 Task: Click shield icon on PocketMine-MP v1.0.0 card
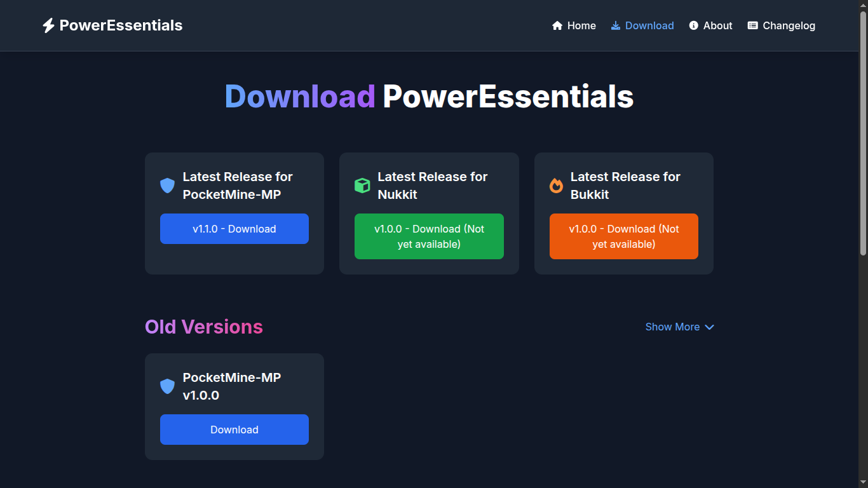coord(167,386)
